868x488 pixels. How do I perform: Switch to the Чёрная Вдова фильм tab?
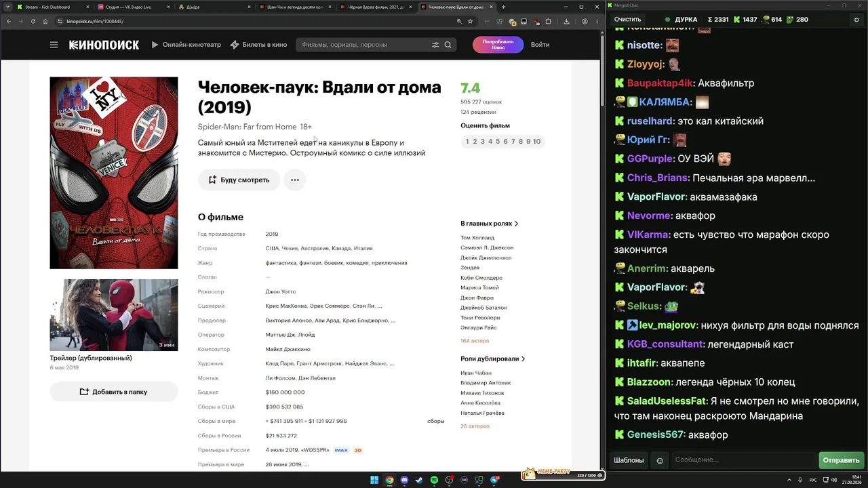(x=376, y=7)
